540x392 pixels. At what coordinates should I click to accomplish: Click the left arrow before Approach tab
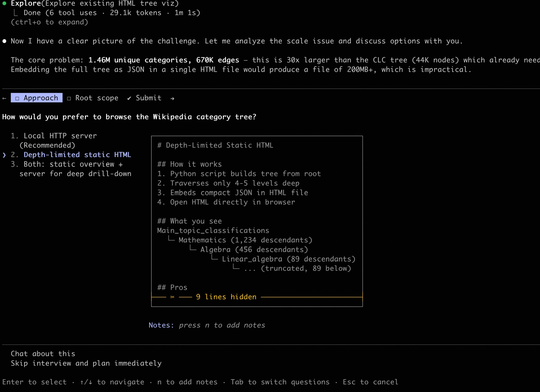pyautogui.click(x=4, y=98)
